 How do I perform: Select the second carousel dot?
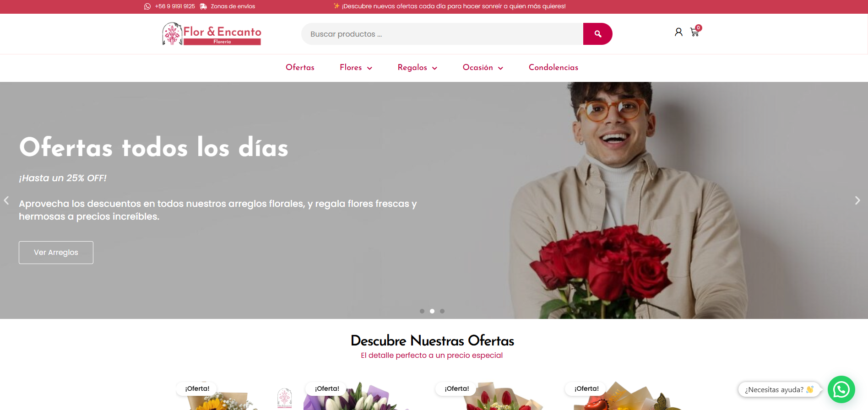(x=432, y=311)
